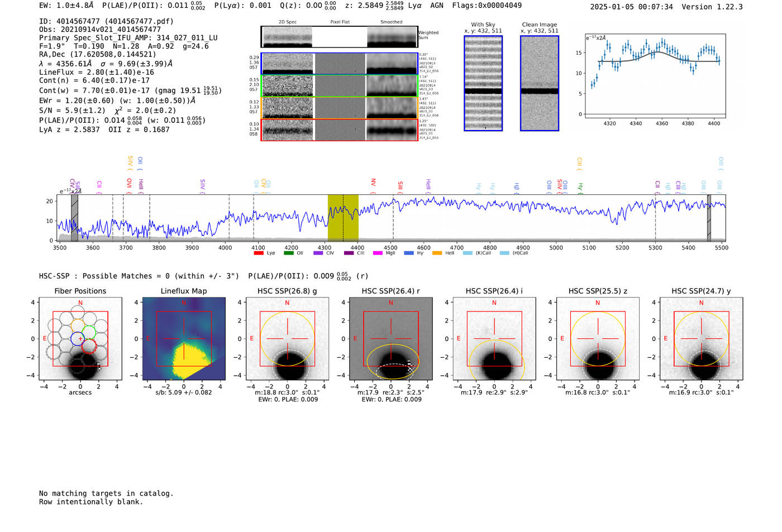Click the Primary Spec_Slot_IFU_AMP line

click(x=128, y=38)
